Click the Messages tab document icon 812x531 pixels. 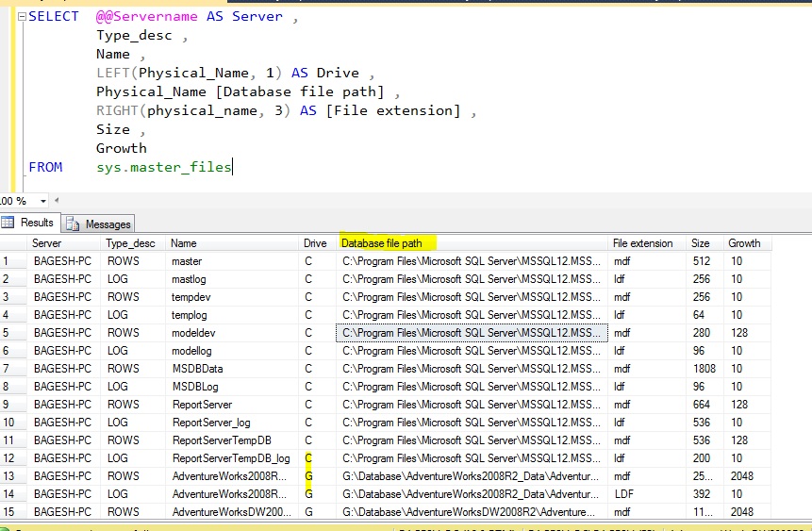73,224
